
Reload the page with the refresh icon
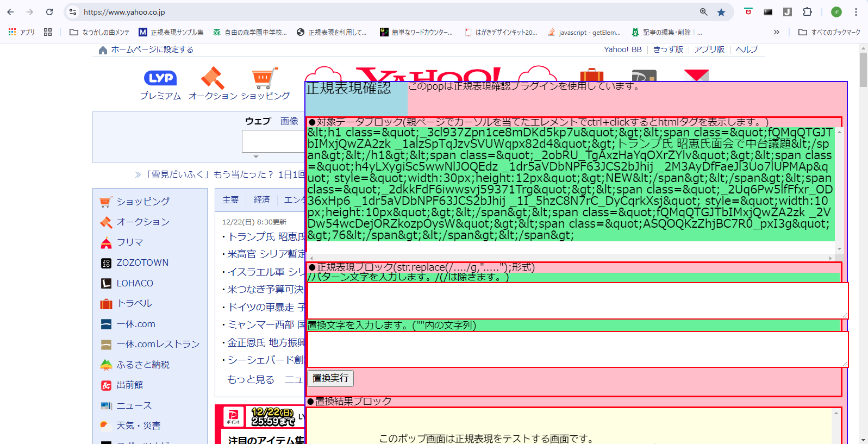coord(49,12)
